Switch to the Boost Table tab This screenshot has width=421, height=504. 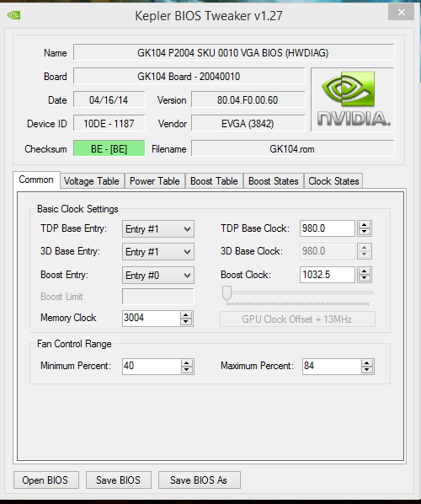pyautogui.click(x=214, y=181)
